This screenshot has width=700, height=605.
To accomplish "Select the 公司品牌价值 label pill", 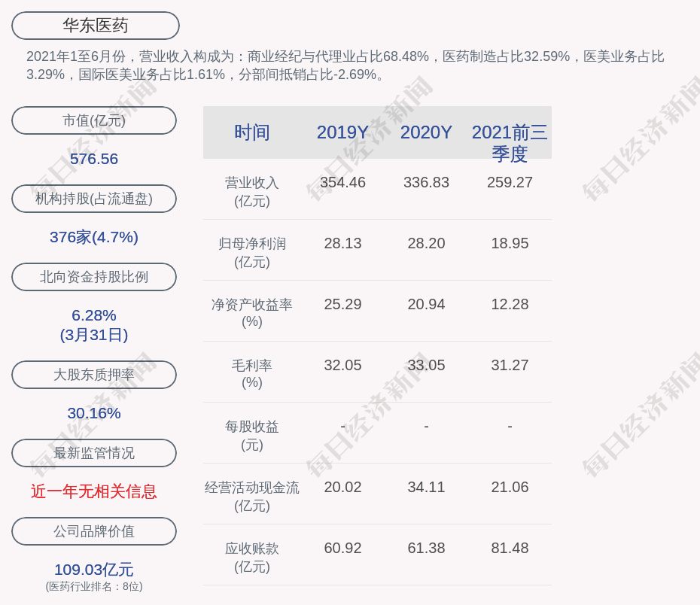I will click(94, 531).
